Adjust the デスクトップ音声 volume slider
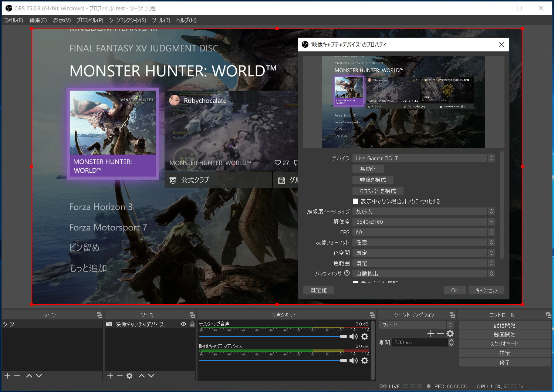 tap(273, 337)
